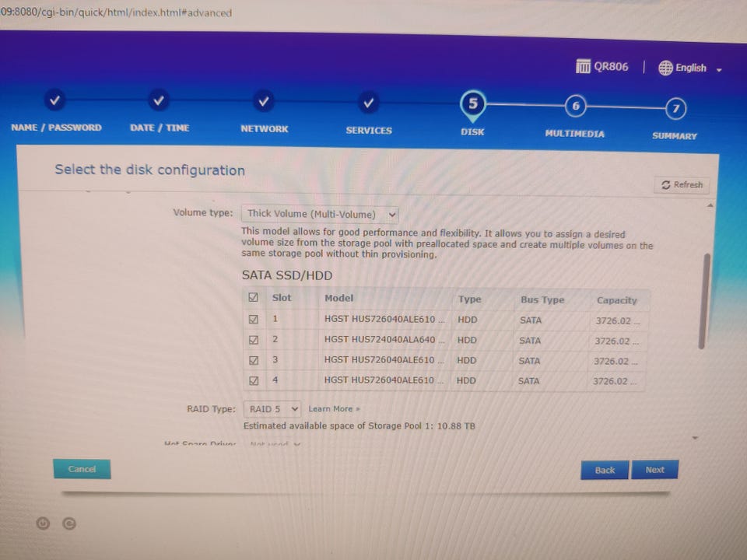
Task: Go to step 7 Summary
Action: (675, 109)
